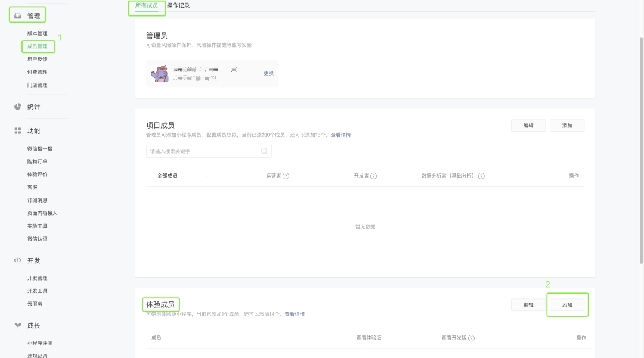Screen dimensions: 644x358
Task: Open 实验工具 in the sidebar
Action: point(38,226)
